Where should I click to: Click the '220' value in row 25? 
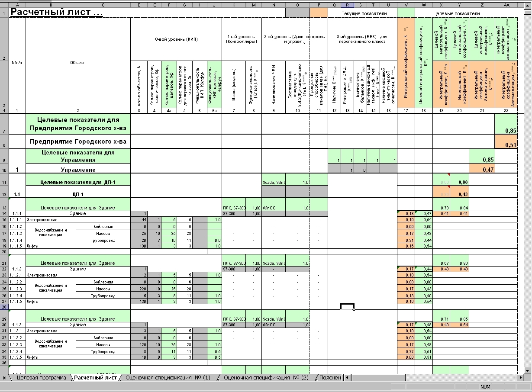[x=139, y=289]
